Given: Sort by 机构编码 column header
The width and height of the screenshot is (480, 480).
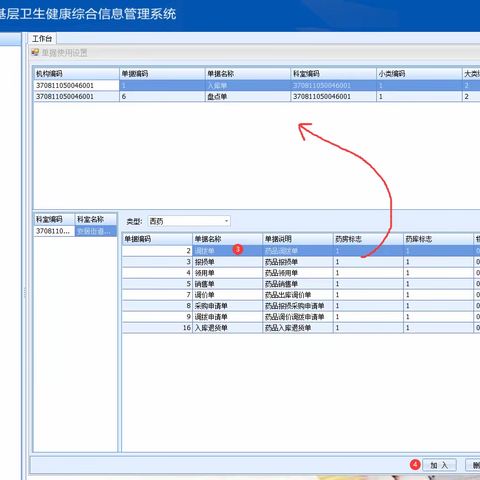Looking at the screenshot, I should point(76,74).
